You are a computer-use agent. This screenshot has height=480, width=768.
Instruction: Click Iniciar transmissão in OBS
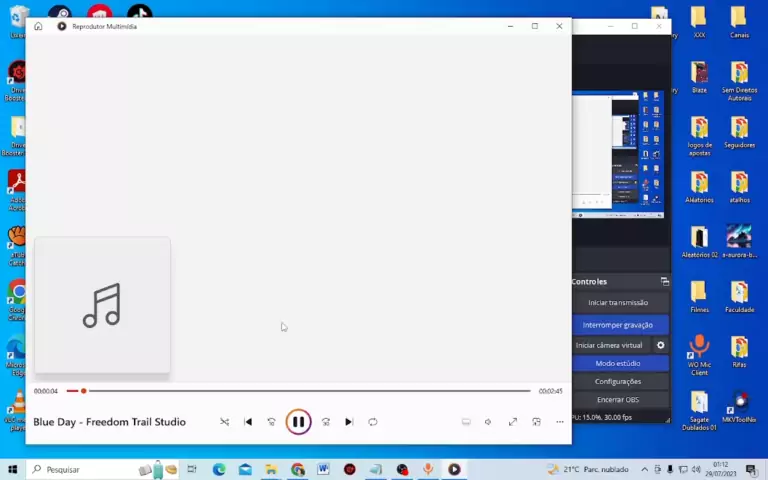pyautogui.click(x=618, y=303)
